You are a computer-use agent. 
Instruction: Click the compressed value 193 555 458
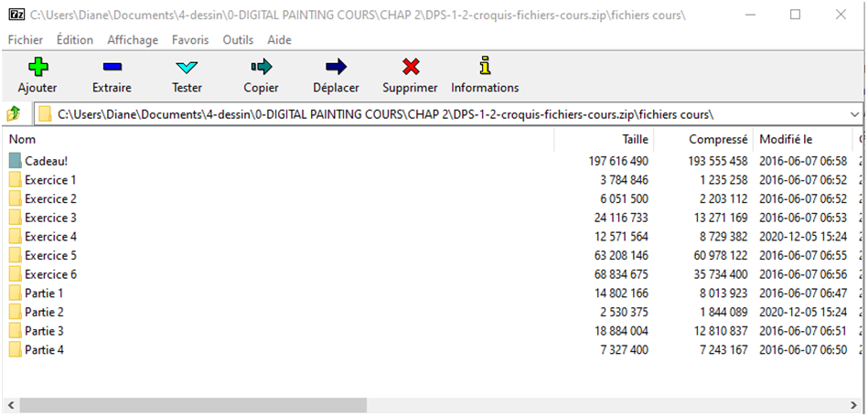click(x=718, y=161)
